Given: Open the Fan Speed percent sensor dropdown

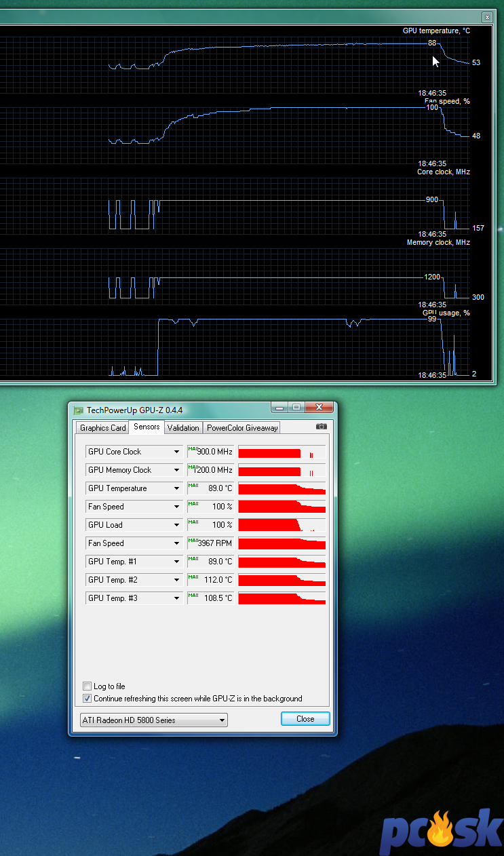Looking at the screenshot, I should click(x=177, y=507).
